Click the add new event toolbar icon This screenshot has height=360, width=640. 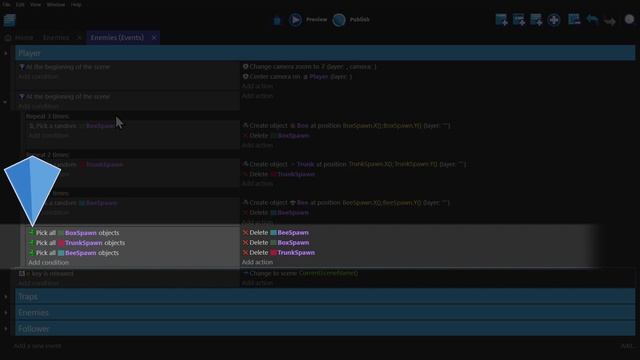(501, 20)
